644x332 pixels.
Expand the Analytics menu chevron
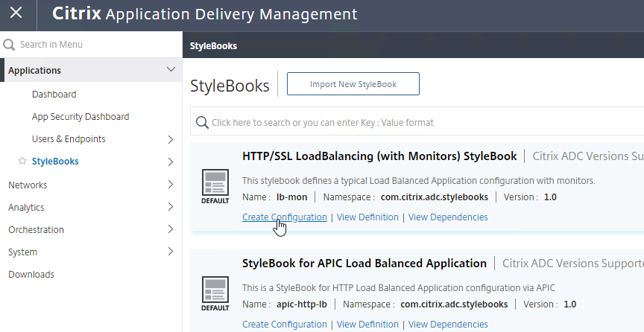171,207
